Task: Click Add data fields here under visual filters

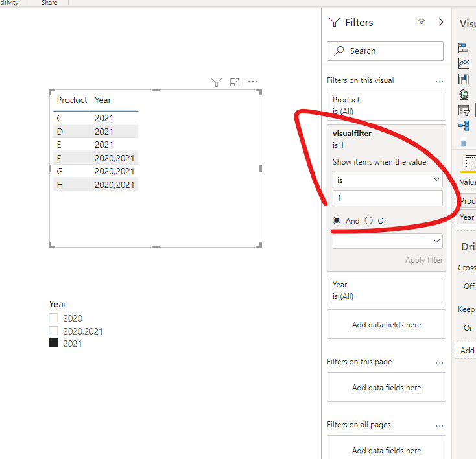Action: 386,324
